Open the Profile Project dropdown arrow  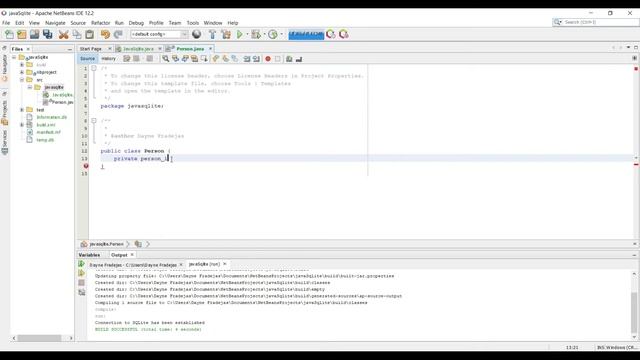tap(282, 34)
